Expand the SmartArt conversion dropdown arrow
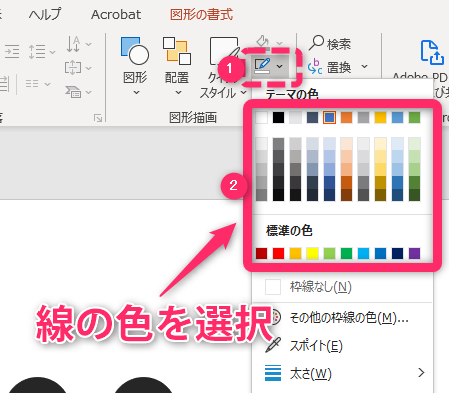This screenshot has width=449, height=393. [89, 92]
